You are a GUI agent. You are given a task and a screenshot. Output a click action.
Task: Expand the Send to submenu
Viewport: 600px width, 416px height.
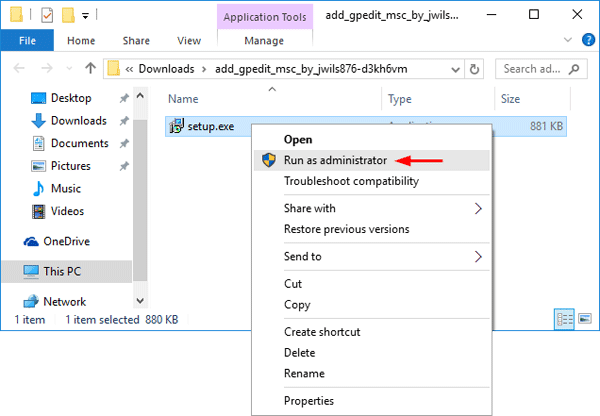[x=372, y=256]
